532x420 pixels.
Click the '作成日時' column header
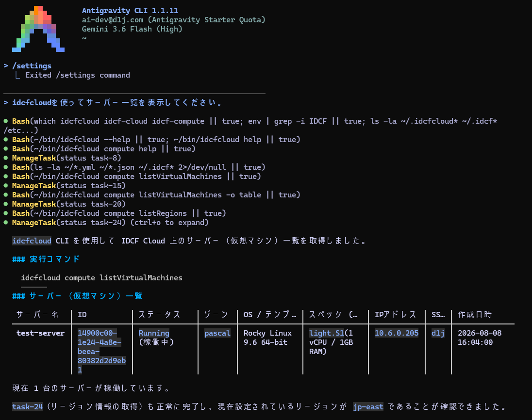click(x=475, y=315)
